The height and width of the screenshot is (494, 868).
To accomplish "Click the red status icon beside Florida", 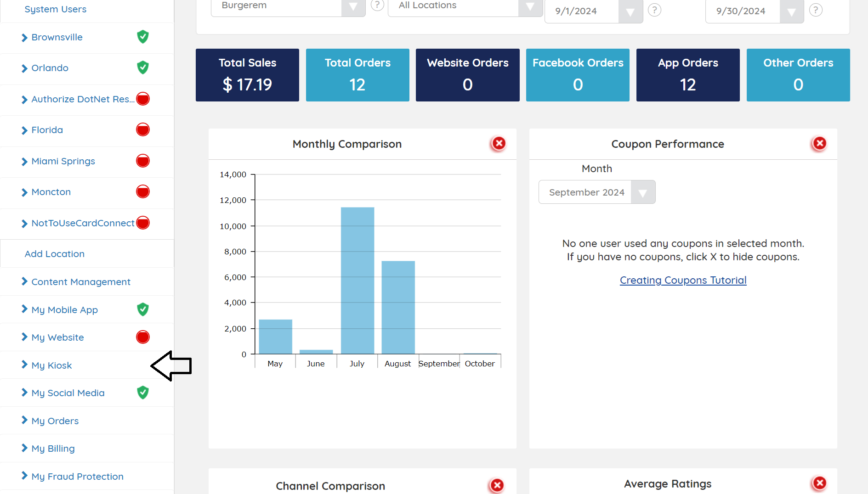I will [143, 129].
